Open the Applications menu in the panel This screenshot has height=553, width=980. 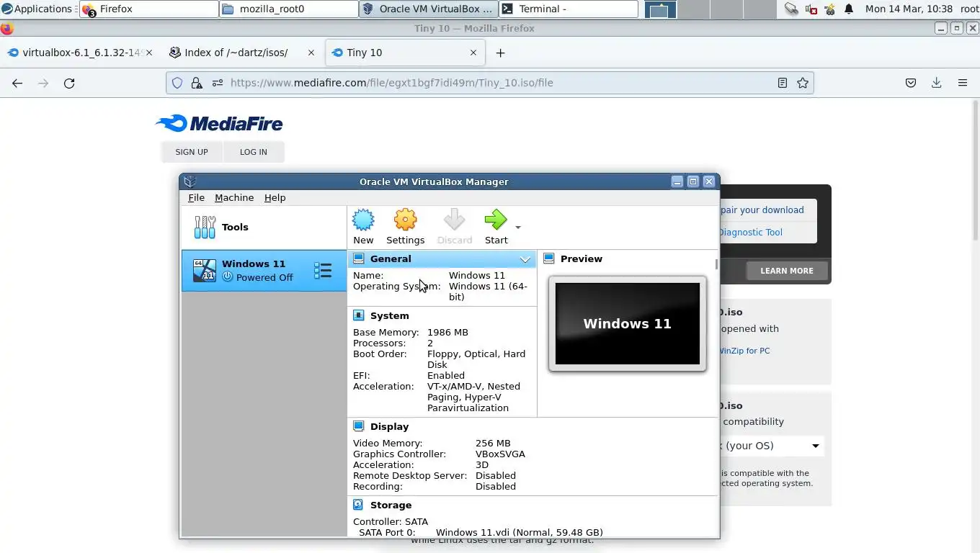point(37,9)
